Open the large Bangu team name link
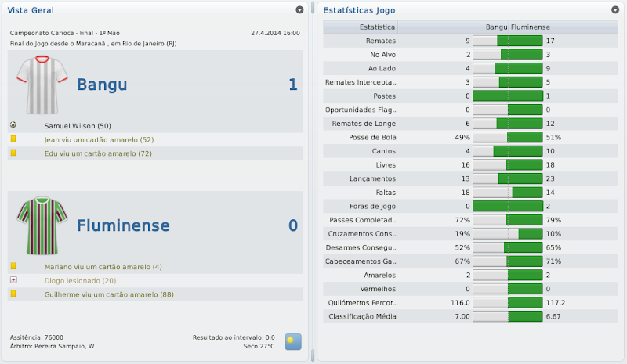Screen dimensions: 627x364 [x=102, y=85]
